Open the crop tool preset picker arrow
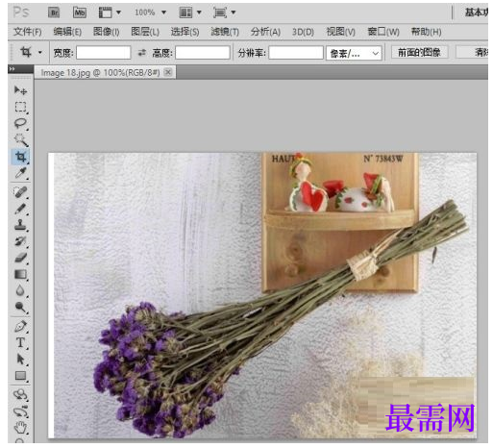This screenshot has height=448, width=493. (40, 52)
